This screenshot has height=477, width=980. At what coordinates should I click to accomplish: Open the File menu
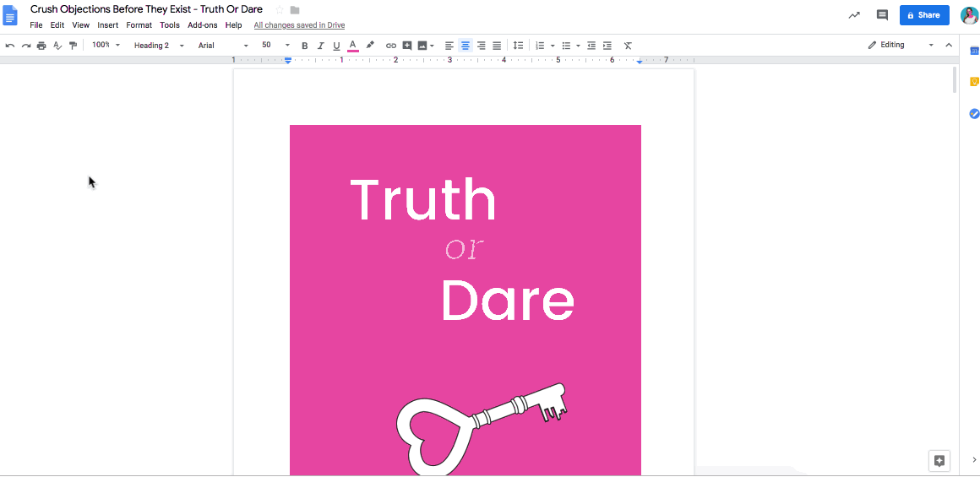point(36,25)
